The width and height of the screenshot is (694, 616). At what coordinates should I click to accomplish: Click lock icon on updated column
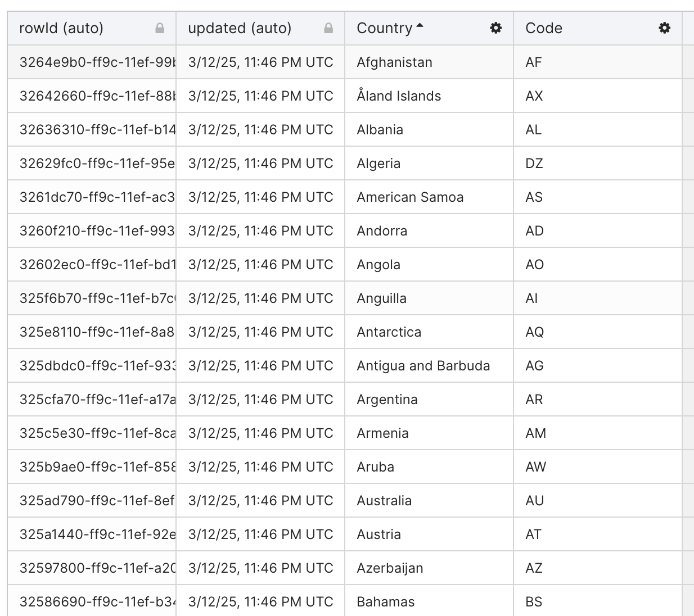point(328,28)
